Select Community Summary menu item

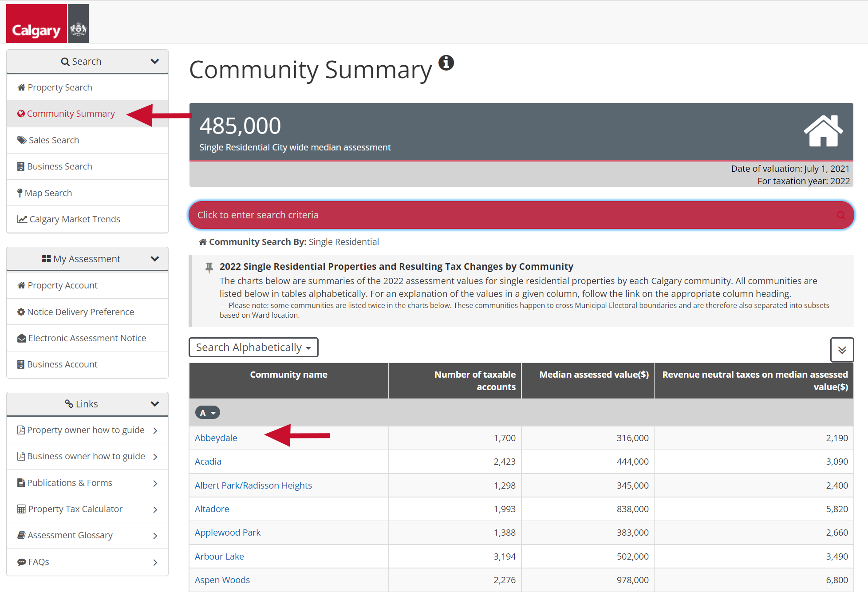(x=87, y=114)
